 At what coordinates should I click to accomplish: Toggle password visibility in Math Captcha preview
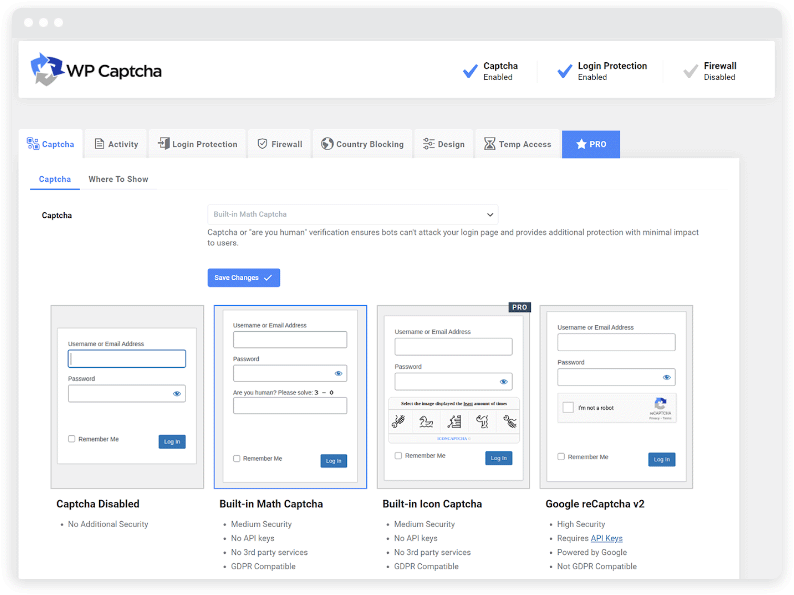tap(338, 373)
